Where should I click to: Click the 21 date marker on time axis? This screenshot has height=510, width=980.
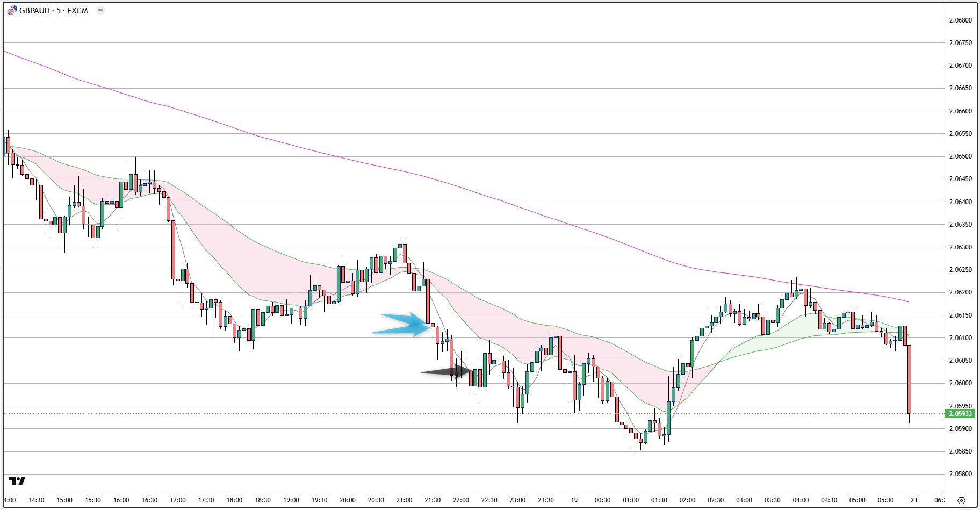[x=914, y=500]
